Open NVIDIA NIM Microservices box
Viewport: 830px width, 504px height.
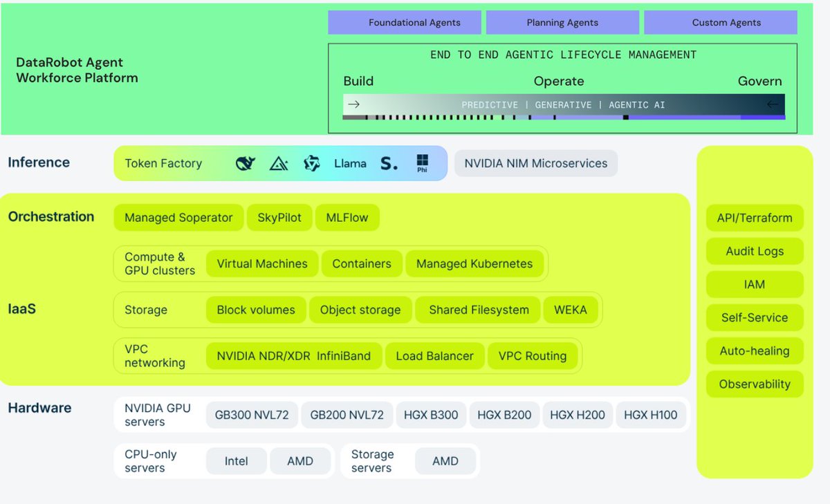tap(536, 164)
